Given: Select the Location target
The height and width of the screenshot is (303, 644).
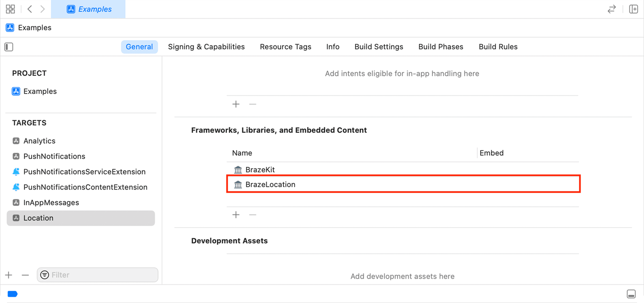Looking at the screenshot, I should (x=80, y=218).
